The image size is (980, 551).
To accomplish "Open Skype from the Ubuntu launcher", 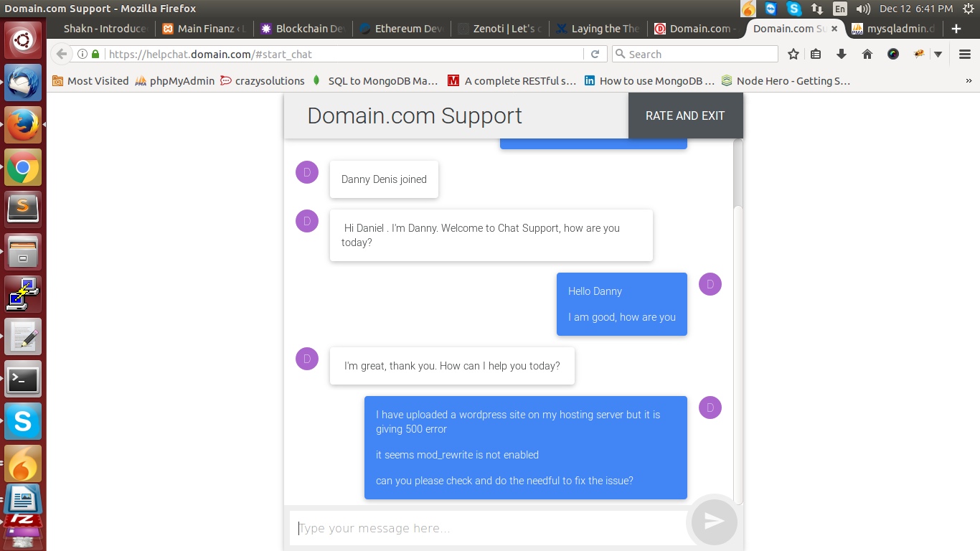I will (x=23, y=421).
